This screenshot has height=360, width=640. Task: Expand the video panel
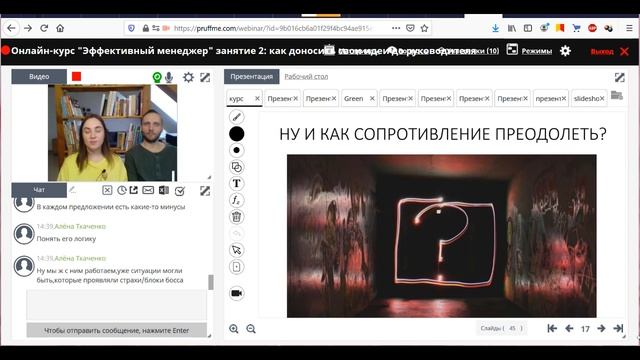[205, 77]
